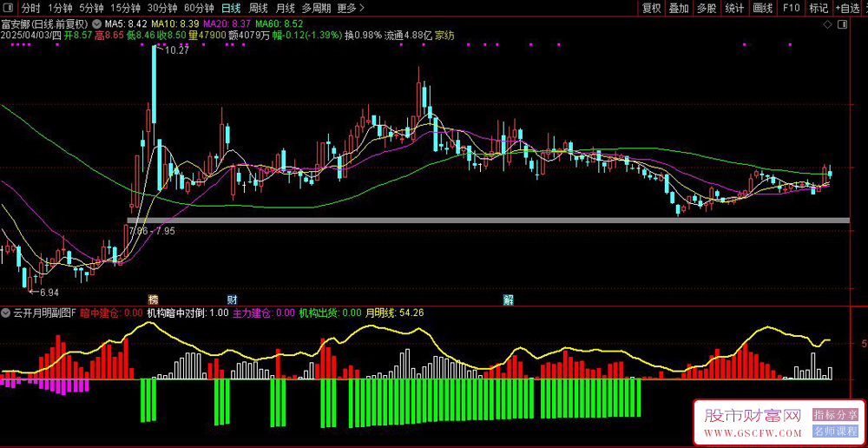Add the stock to the watchlist with +自选
Screen dimensions: 868x448
click(x=847, y=8)
